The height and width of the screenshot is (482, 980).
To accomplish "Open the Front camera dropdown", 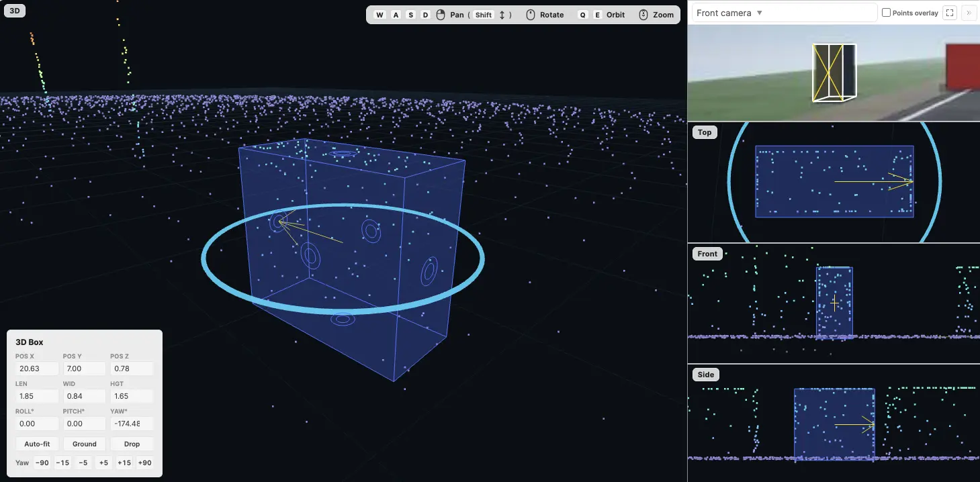I will [x=784, y=13].
